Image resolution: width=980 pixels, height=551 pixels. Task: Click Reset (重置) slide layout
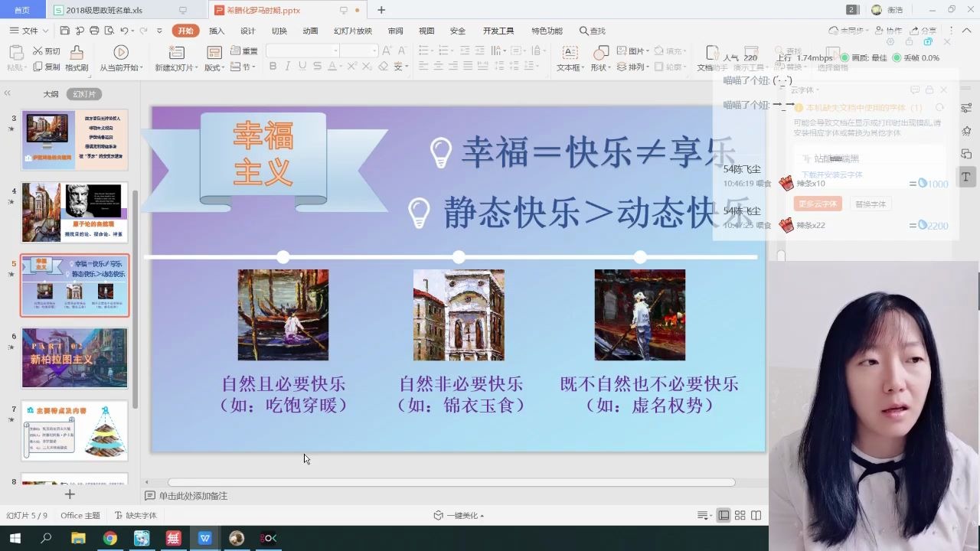[x=243, y=51]
